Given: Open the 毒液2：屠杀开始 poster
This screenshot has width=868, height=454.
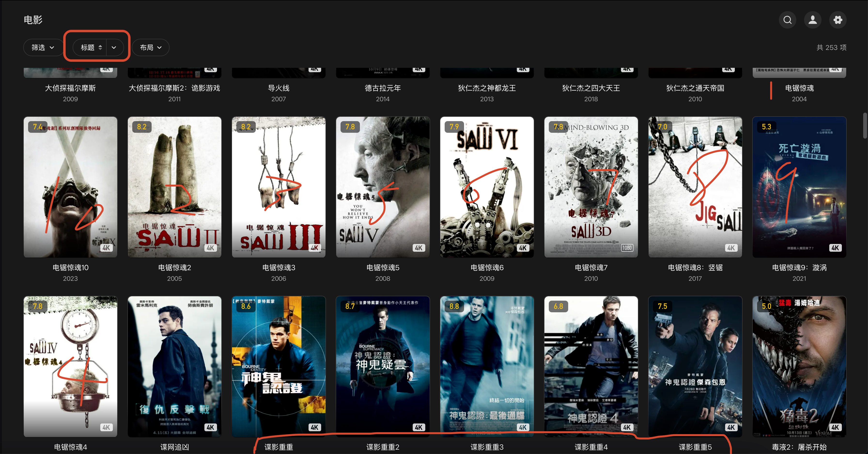Looking at the screenshot, I should 799,367.
